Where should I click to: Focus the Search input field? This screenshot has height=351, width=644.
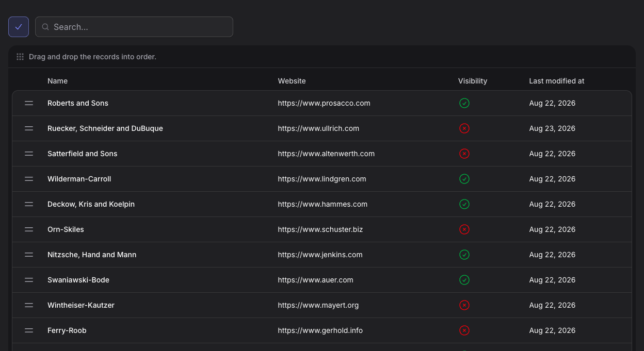coord(134,27)
